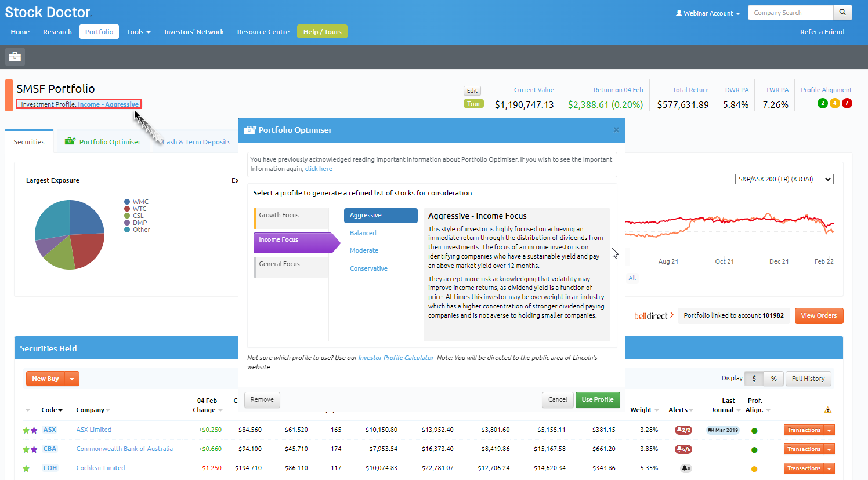Click into the Company Search field

coord(791,13)
